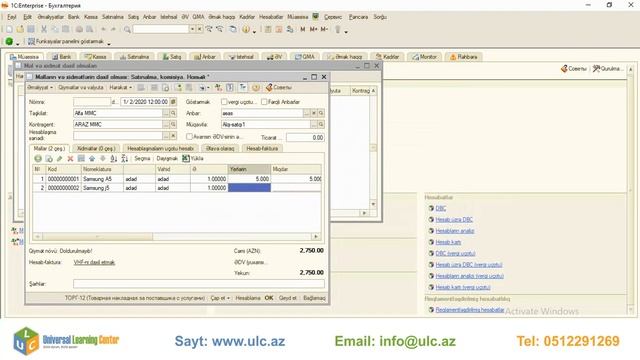Click scroll down arrow in background document window
This screenshot has height=360, width=640.
click(x=373, y=204)
